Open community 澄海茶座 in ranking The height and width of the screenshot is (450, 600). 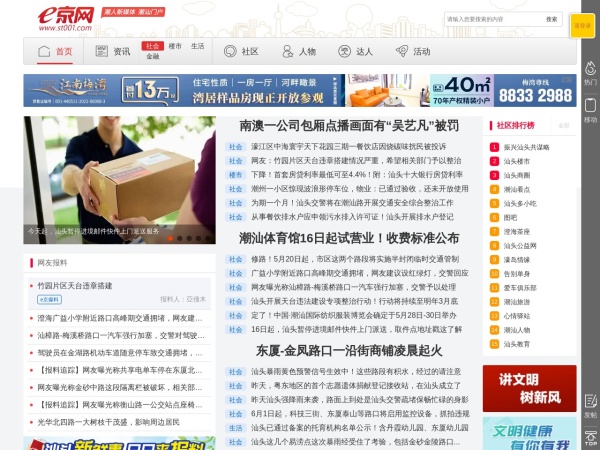coord(517,232)
